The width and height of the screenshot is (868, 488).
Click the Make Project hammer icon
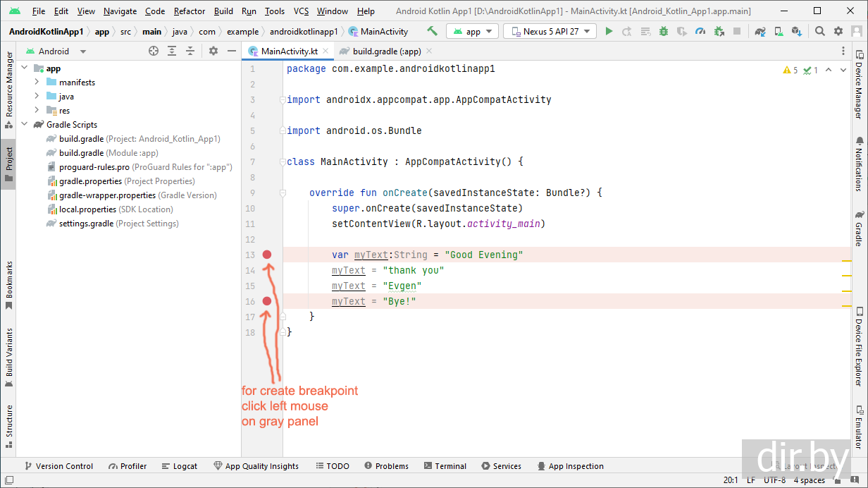(x=433, y=31)
